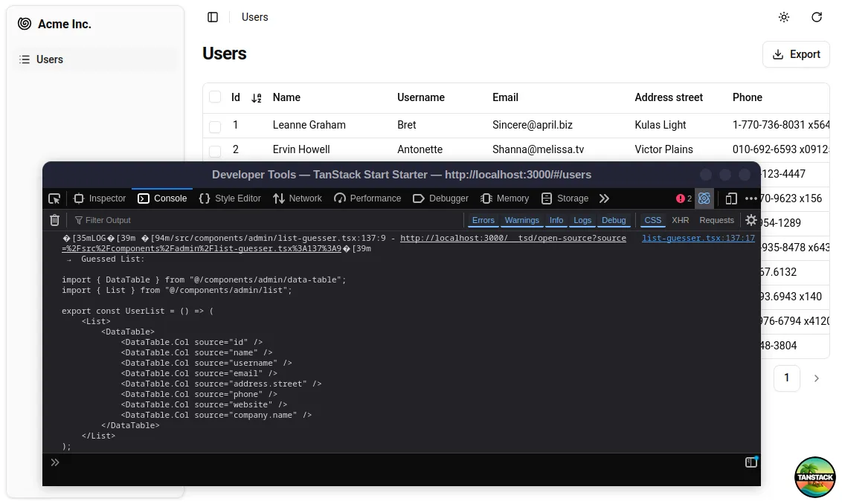Click the element picker icon in DevTools

tap(54, 198)
